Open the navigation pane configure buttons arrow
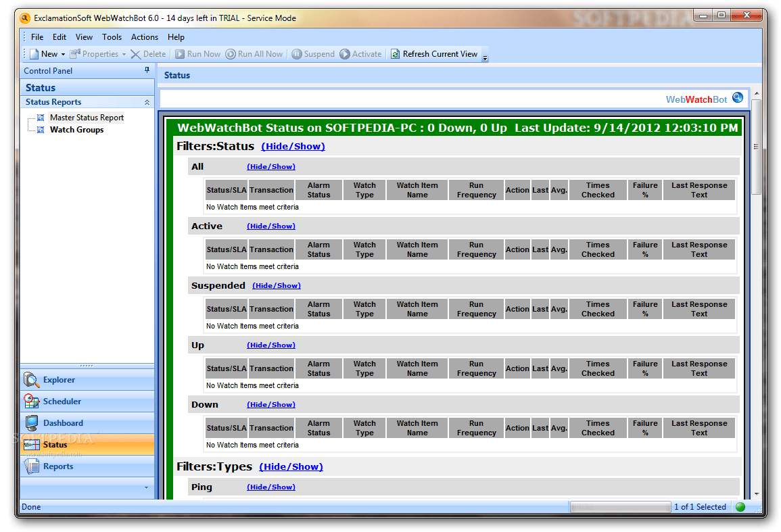 pos(146,487)
